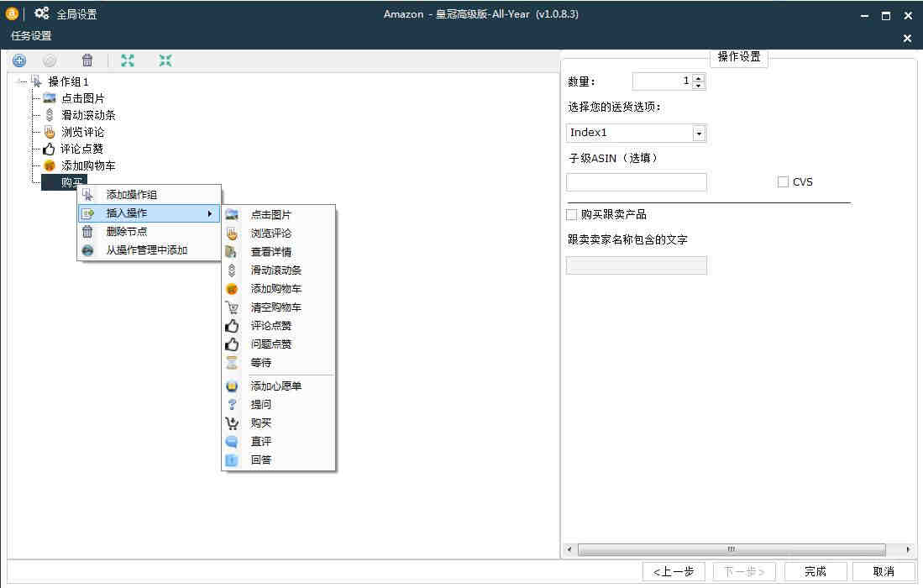Select 滑动滚动条 node in the tree
The image size is (923, 588).
[88, 115]
